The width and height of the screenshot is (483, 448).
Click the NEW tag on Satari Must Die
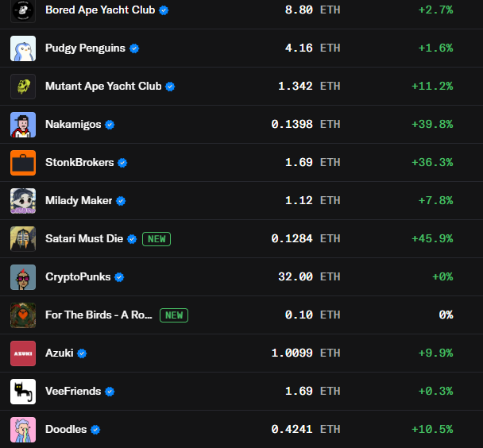click(156, 239)
